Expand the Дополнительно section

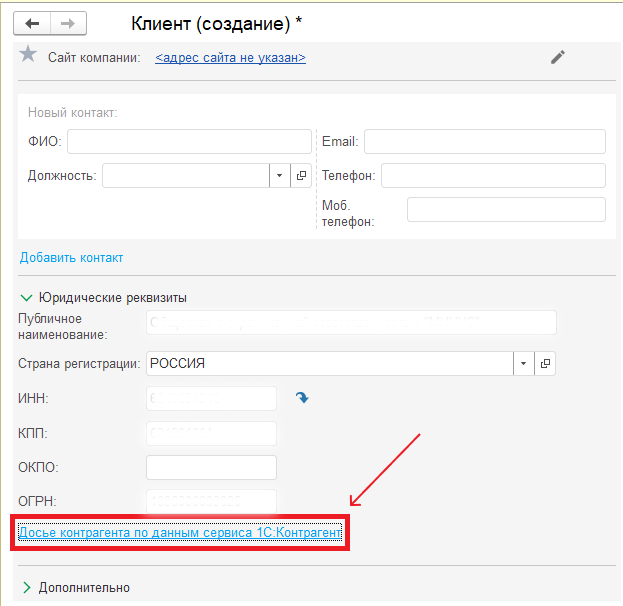[26, 587]
